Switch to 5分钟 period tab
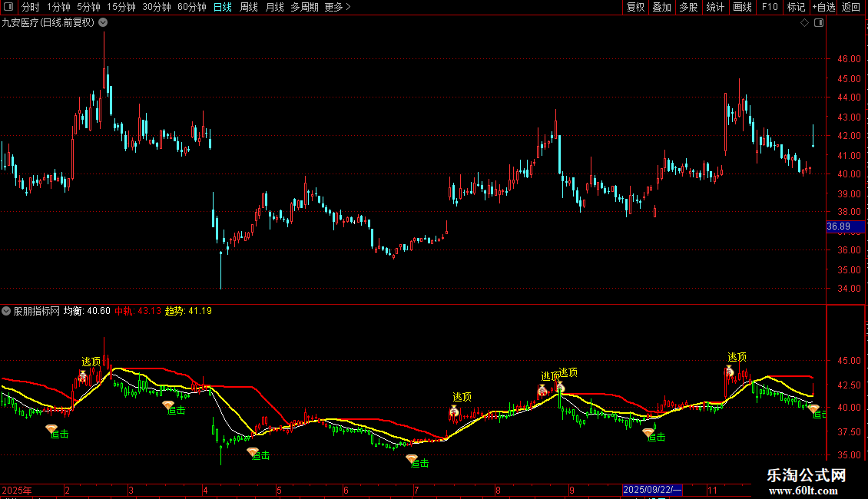868x499 pixels. 88,7
